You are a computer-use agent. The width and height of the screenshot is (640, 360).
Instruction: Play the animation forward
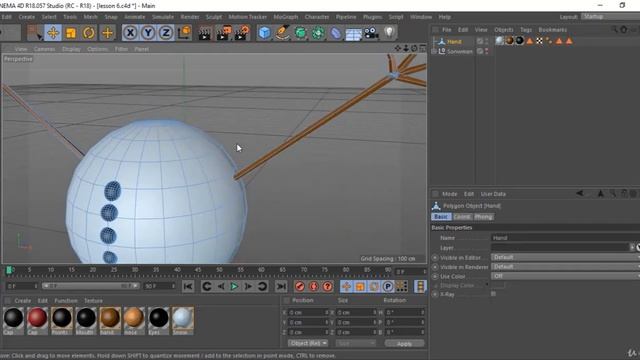[x=234, y=287]
